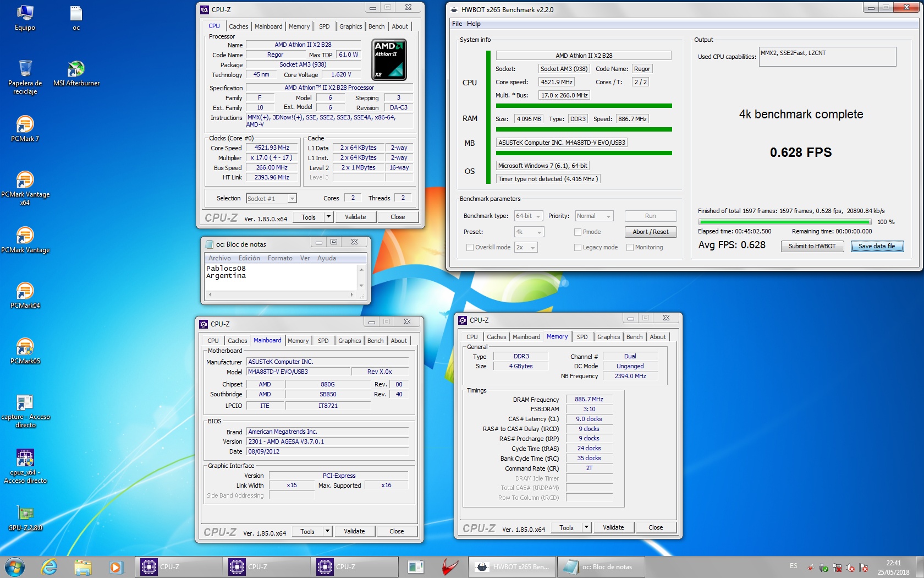Image resolution: width=924 pixels, height=578 pixels.
Task: Open Papelera de reciclaje icon
Action: (25, 77)
